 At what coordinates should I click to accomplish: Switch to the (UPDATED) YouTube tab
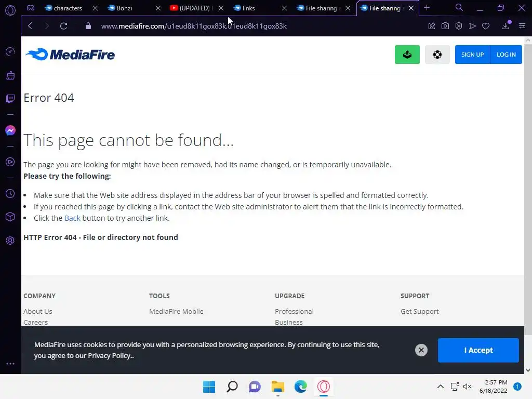[x=192, y=8]
